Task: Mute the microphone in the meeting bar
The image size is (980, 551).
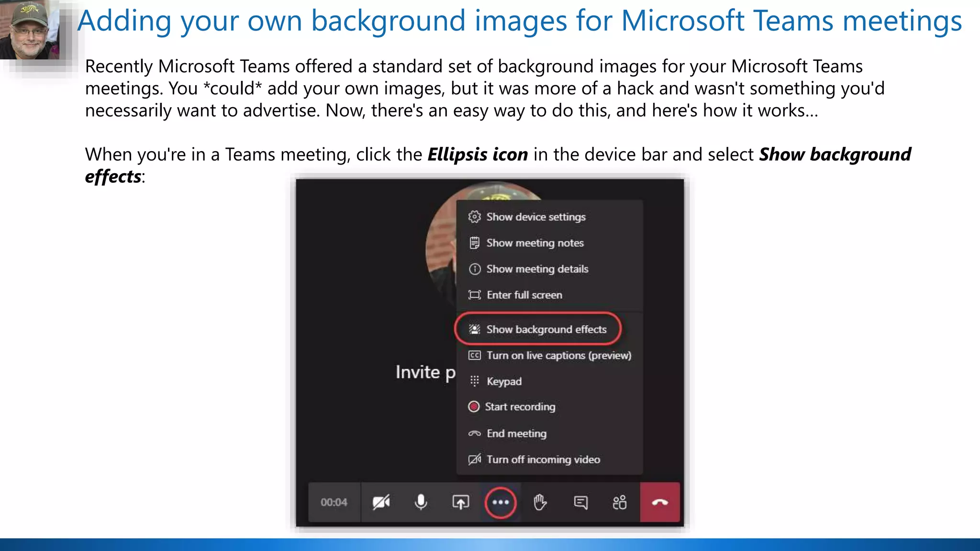Action: click(421, 502)
